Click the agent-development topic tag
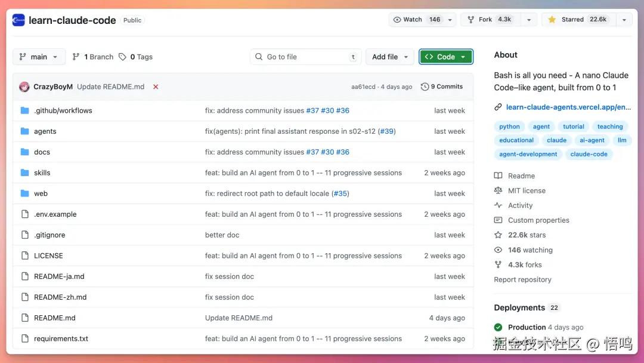The image size is (644, 363). [528, 154]
